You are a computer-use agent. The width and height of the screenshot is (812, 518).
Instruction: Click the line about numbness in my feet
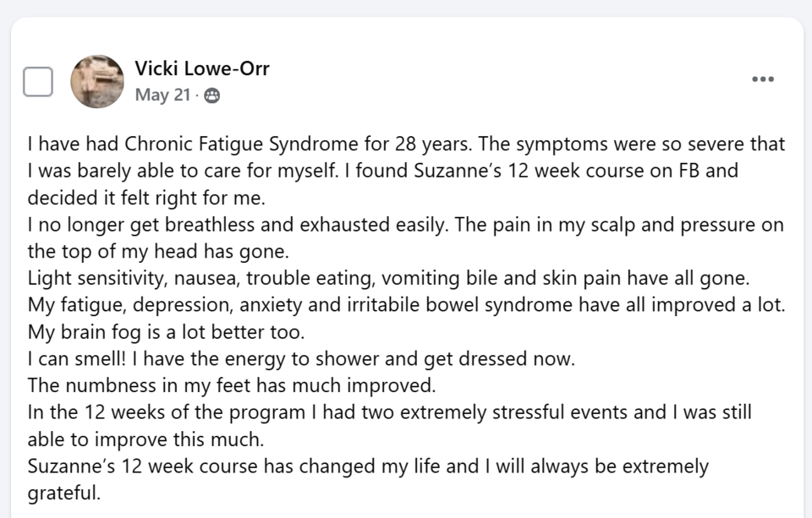tap(232, 385)
